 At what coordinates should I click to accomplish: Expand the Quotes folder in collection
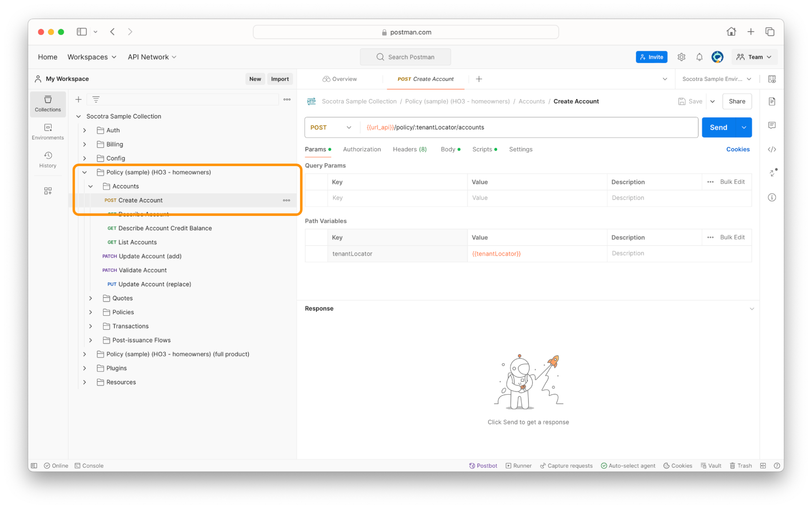pyautogui.click(x=90, y=298)
